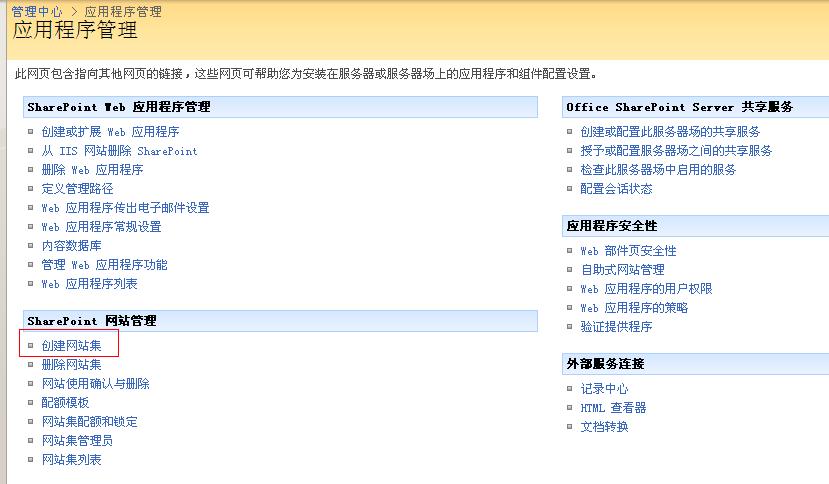
Task: Open 从 IIS 网站删除 SharePoint link
Action: click(119, 151)
